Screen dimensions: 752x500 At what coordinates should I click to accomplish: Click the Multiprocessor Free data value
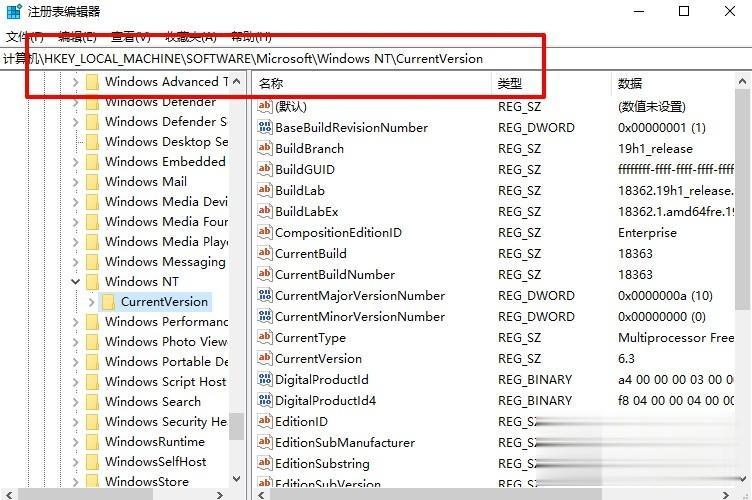coord(676,337)
